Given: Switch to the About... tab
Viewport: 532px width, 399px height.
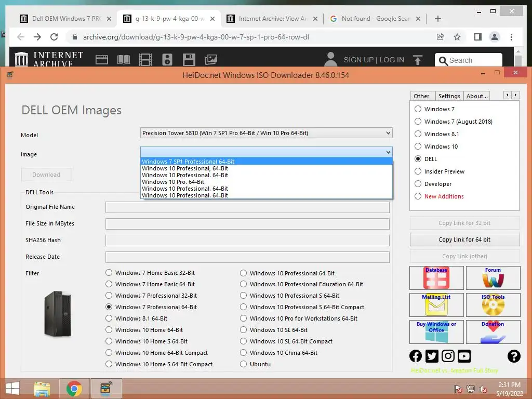Looking at the screenshot, I should (x=477, y=96).
